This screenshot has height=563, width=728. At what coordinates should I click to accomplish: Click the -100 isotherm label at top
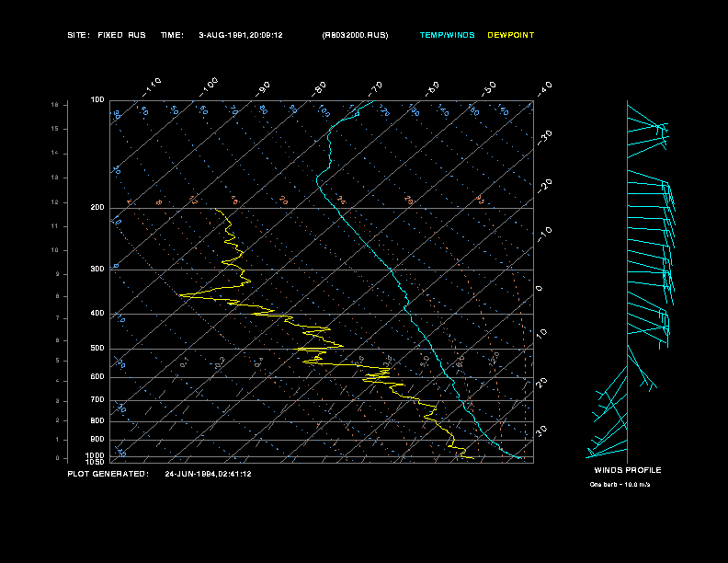(x=208, y=87)
